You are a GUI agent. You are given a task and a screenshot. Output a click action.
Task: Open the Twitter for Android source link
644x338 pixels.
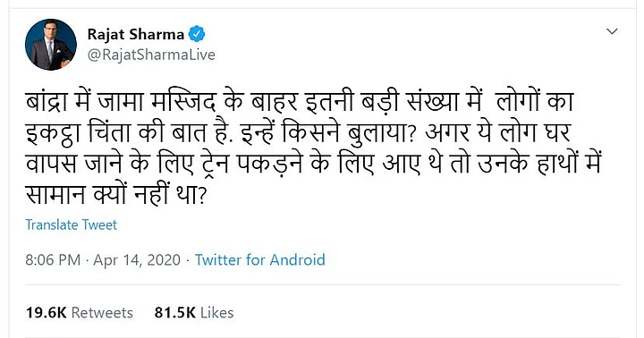pos(260,260)
